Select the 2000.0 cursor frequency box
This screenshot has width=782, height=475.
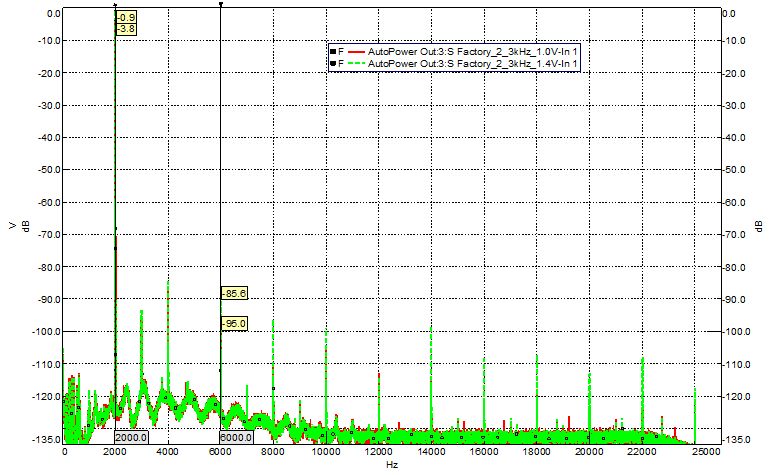pyautogui.click(x=131, y=438)
